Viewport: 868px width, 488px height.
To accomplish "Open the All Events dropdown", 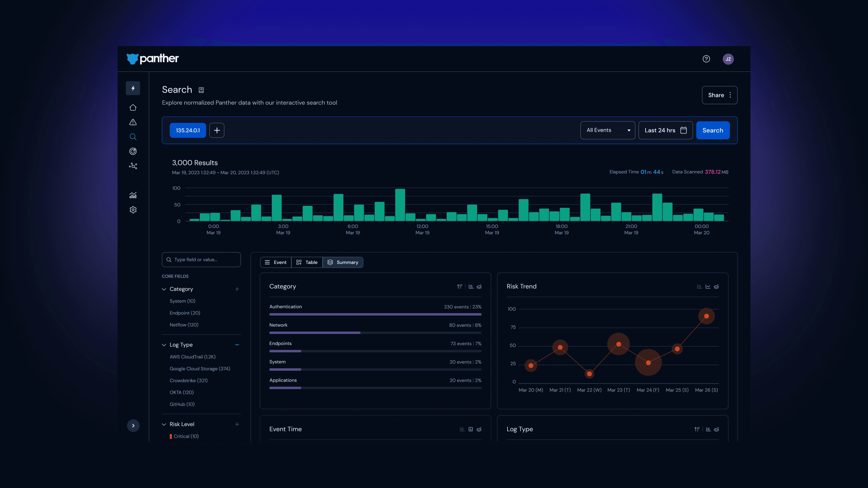I will (608, 130).
